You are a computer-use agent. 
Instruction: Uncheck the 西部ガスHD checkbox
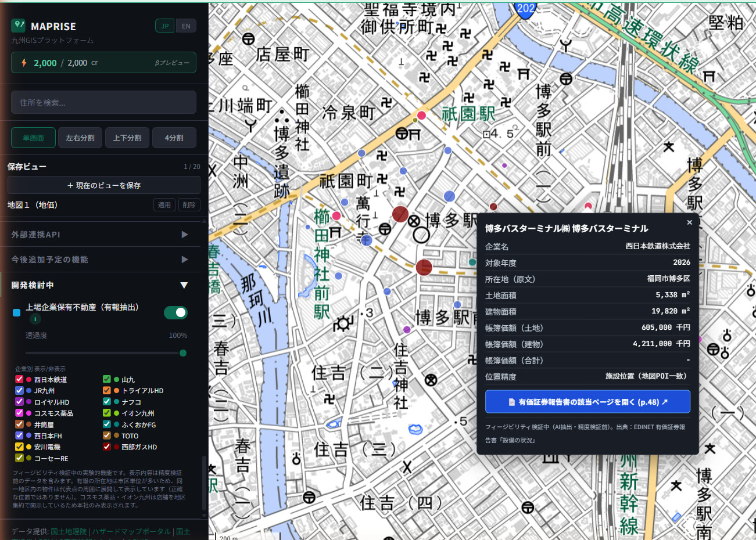point(107,447)
